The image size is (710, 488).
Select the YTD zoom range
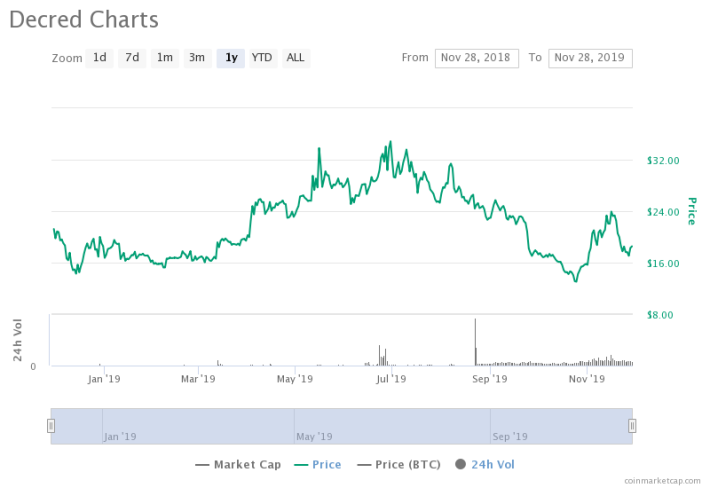(263, 58)
